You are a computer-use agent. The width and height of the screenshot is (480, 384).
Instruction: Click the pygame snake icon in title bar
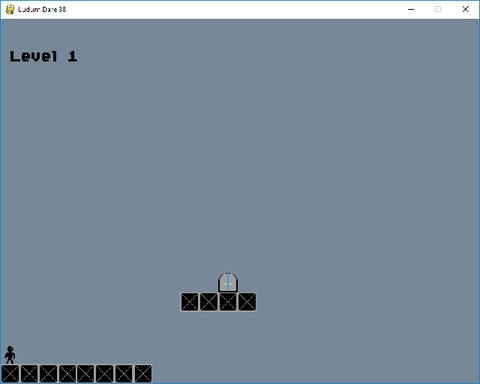(x=10, y=9)
